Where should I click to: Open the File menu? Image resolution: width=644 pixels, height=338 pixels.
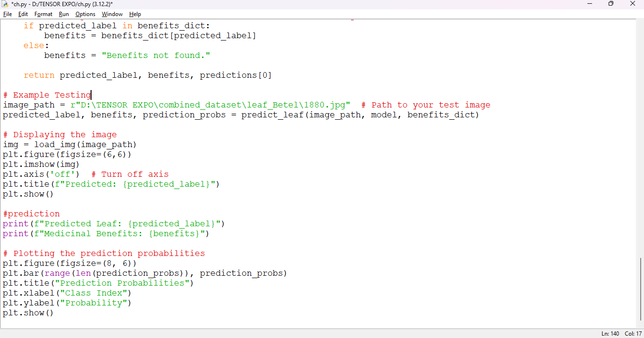(x=8, y=14)
